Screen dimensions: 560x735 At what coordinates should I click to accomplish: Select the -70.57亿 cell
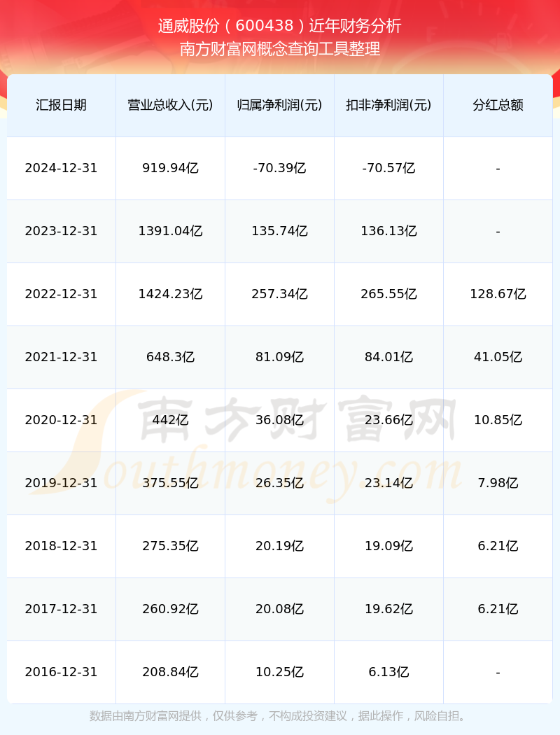click(389, 168)
